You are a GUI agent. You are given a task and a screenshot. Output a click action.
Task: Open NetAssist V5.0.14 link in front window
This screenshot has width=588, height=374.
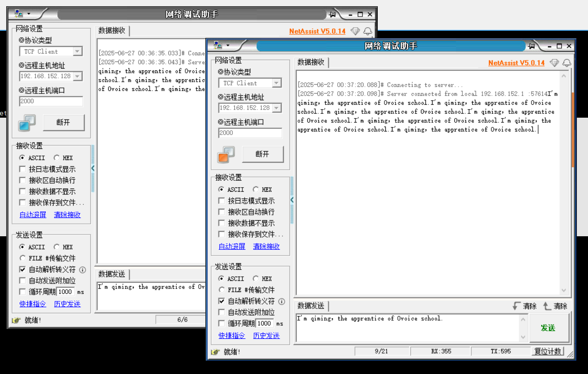point(516,63)
